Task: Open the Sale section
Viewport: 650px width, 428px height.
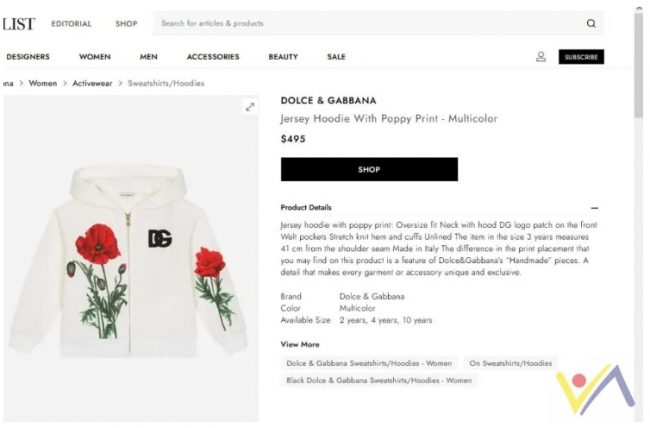Action: [x=336, y=57]
